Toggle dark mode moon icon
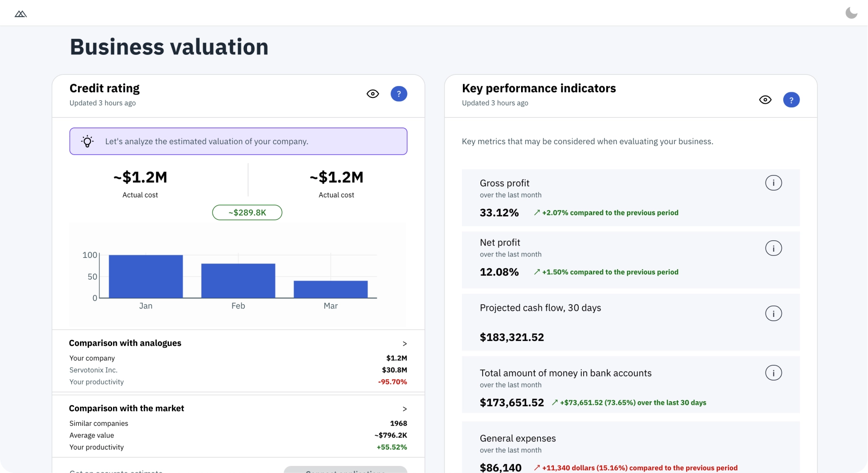Viewport: 868px width, 473px height. [851, 13]
